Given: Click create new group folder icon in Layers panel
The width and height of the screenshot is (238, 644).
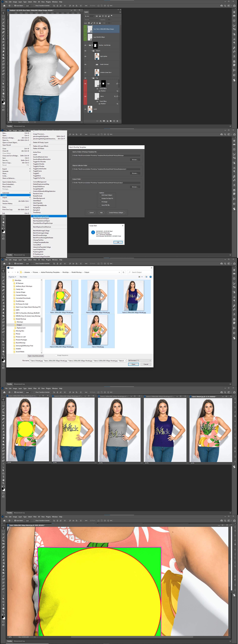Looking at the screenshot, I should click(111, 121).
